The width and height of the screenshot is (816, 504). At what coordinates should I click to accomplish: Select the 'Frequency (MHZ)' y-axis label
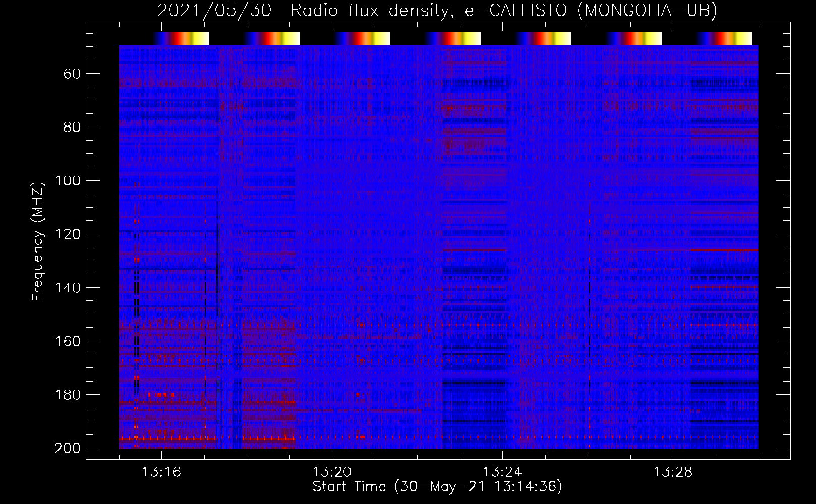(x=37, y=241)
